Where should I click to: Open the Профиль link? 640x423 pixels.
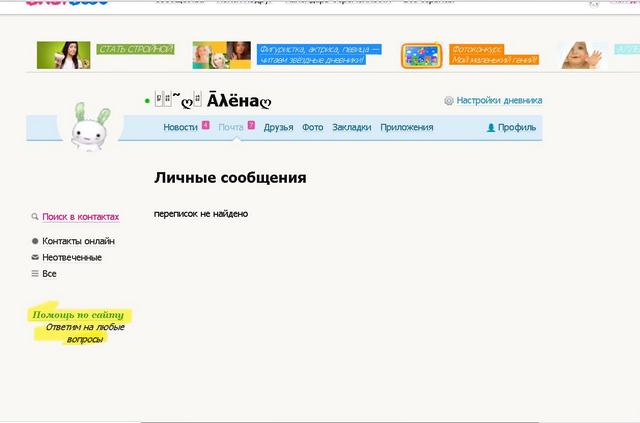pyautogui.click(x=517, y=127)
